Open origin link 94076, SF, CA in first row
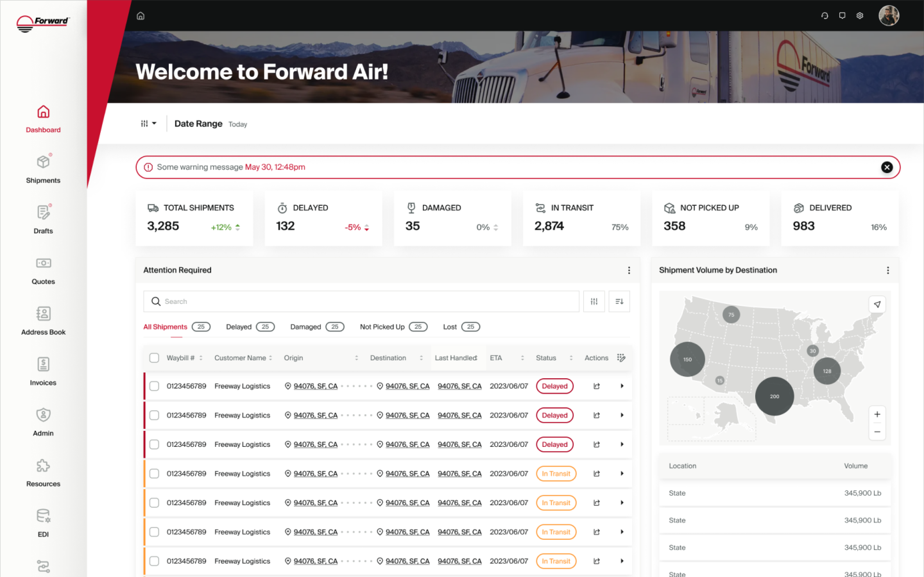Viewport: 924px width, 577px height. click(315, 386)
